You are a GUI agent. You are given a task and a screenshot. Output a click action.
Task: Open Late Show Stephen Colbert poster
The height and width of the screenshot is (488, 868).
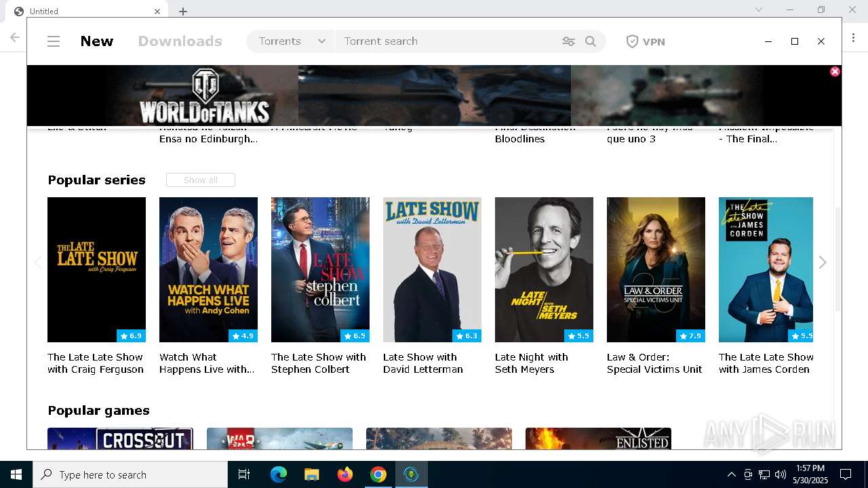[320, 270]
